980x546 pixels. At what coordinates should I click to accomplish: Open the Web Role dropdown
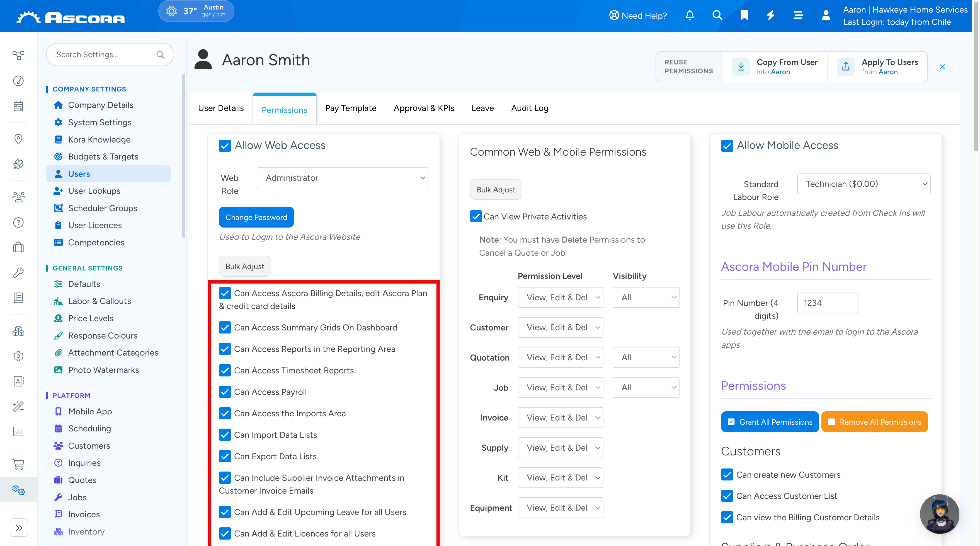(342, 178)
